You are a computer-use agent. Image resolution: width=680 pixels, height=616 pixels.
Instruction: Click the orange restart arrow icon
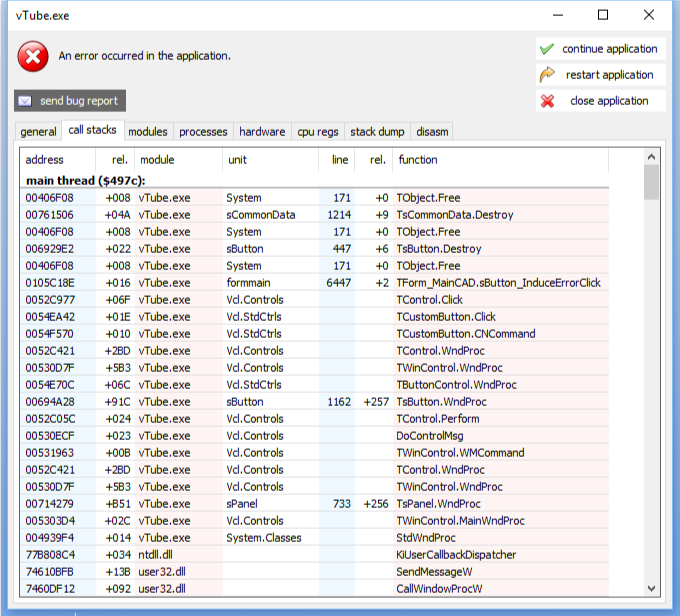click(547, 75)
